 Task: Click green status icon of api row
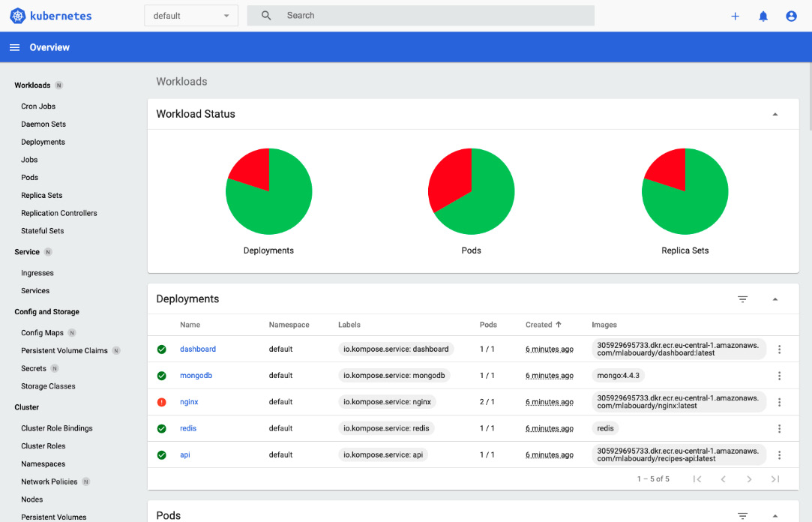[161, 455]
